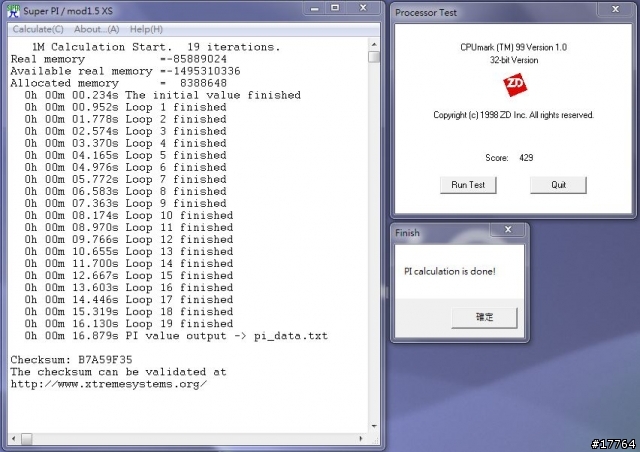The height and width of the screenshot is (452, 640).
Task: Click the 'Loop 3 finished' line
Action: tap(125, 131)
